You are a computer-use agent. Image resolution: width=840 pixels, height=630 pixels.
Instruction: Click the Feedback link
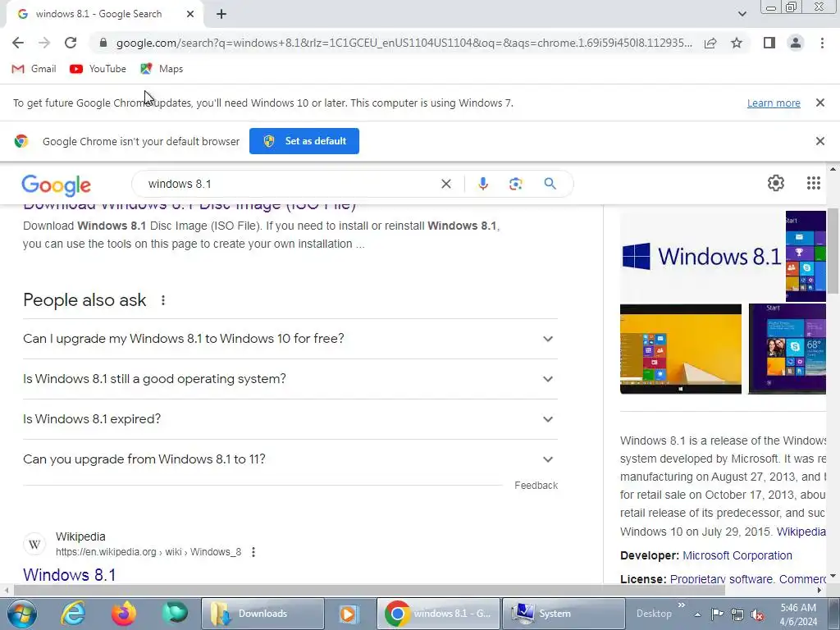[536, 486]
